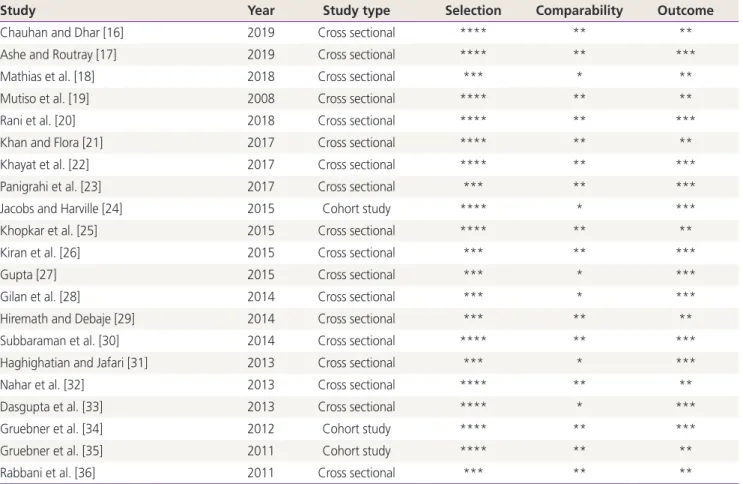The height and width of the screenshot is (484, 743).
Task: Click Selection stars for Hiremath and Debaje
Action: (473, 317)
